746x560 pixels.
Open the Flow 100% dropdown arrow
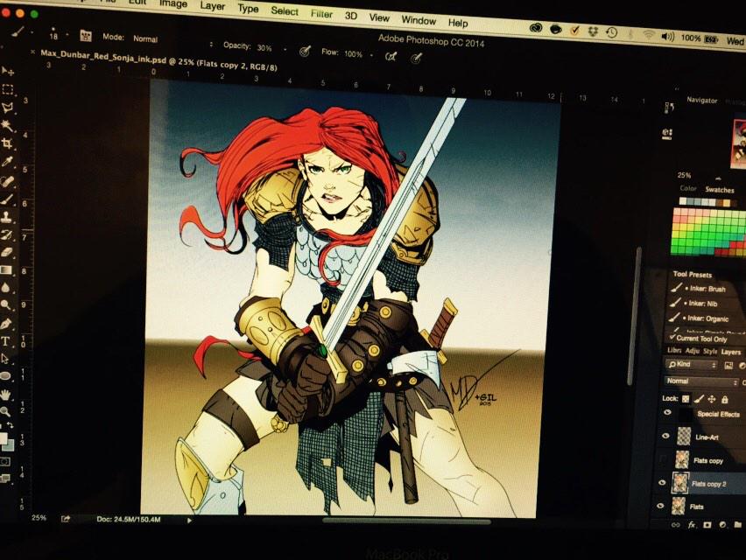point(371,56)
